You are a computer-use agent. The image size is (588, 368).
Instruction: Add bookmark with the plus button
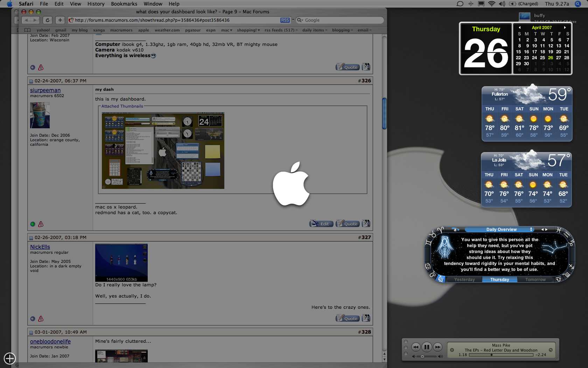coord(60,20)
